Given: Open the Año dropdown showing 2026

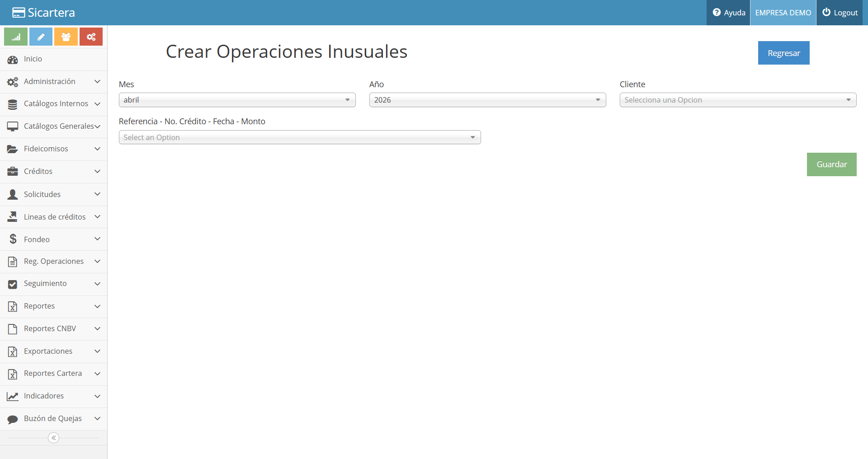Looking at the screenshot, I should (487, 100).
